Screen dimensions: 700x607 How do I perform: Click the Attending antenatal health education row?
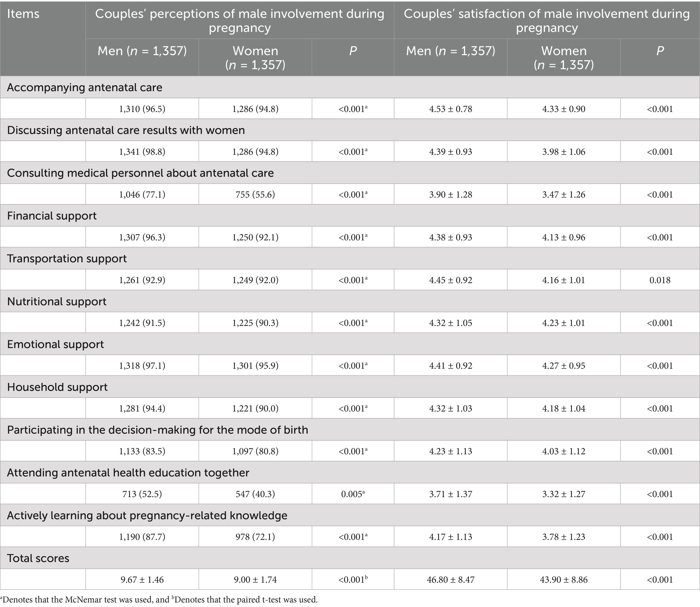(x=128, y=473)
